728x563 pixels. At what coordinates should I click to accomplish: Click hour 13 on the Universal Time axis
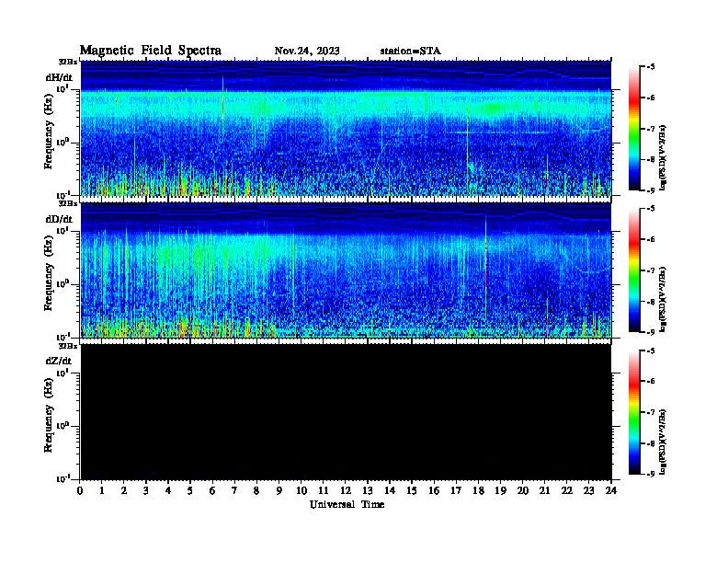click(x=368, y=491)
